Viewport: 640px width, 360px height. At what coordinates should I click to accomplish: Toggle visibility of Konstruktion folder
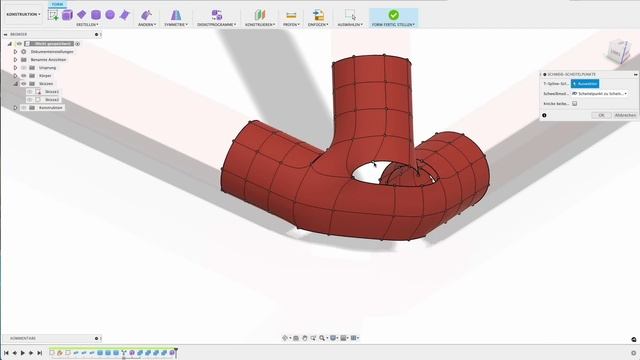24,108
